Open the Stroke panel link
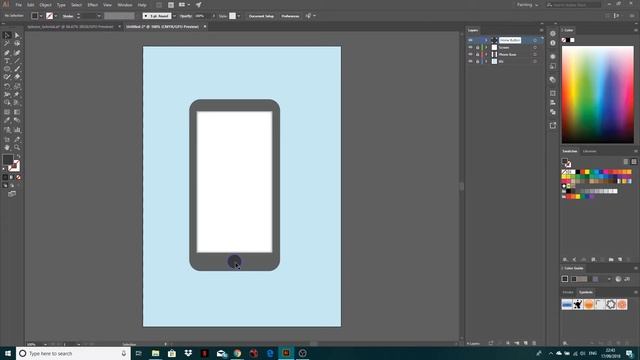The height and width of the screenshot is (360, 640). tap(68, 16)
